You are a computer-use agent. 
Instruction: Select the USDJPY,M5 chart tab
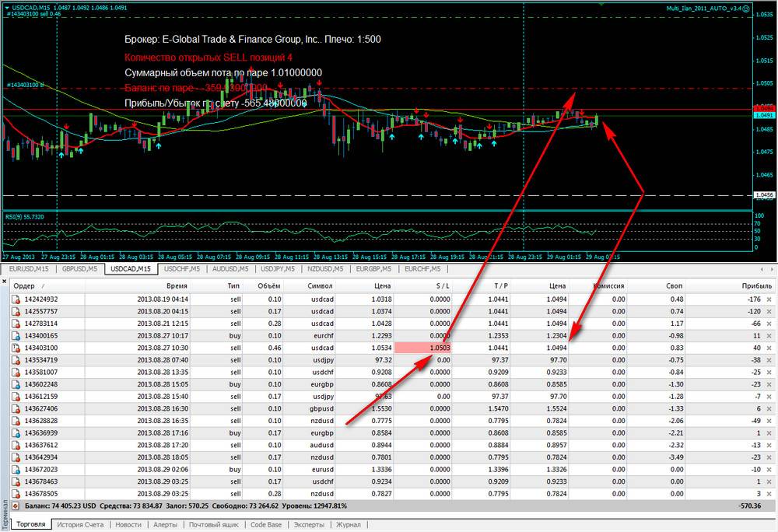coord(278,269)
